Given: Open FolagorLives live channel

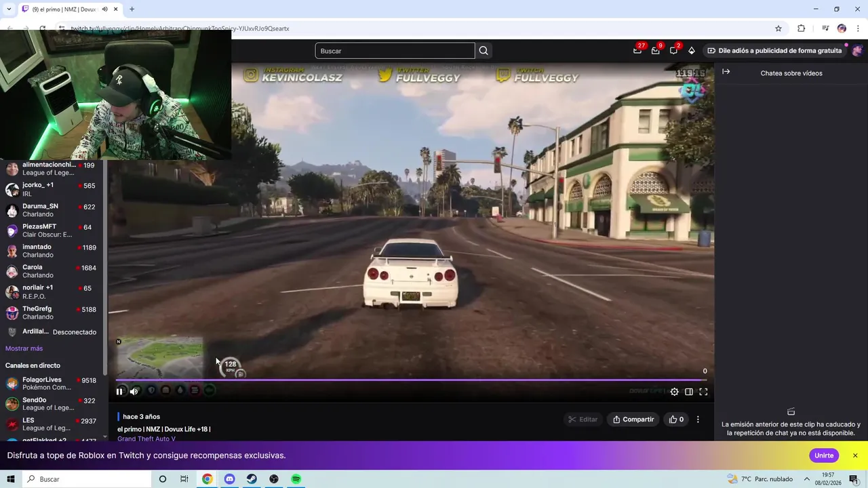Looking at the screenshot, I should pyautogui.click(x=52, y=384).
